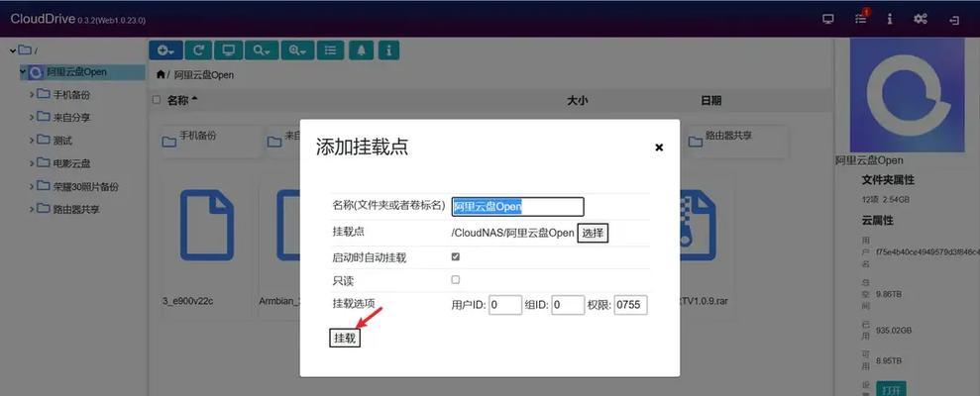Open the zoom-in magnifier dropdown button
The width and height of the screenshot is (980, 396).
[x=297, y=50]
